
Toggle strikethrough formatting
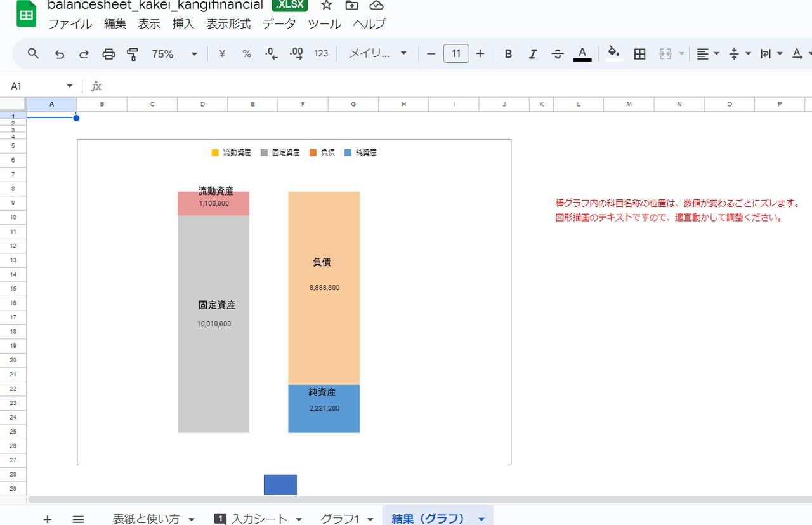558,54
